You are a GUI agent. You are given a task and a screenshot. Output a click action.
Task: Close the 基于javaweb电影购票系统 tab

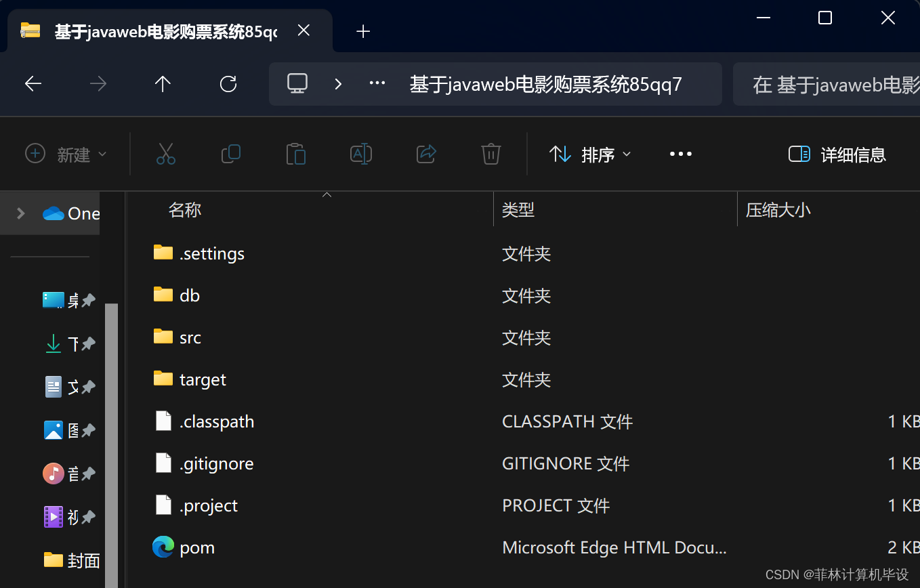(x=304, y=30)
